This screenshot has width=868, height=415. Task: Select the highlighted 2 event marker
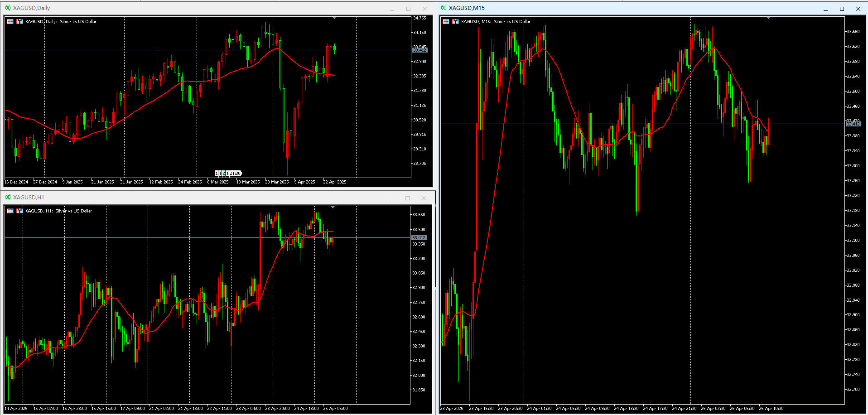tap(224, 173)
